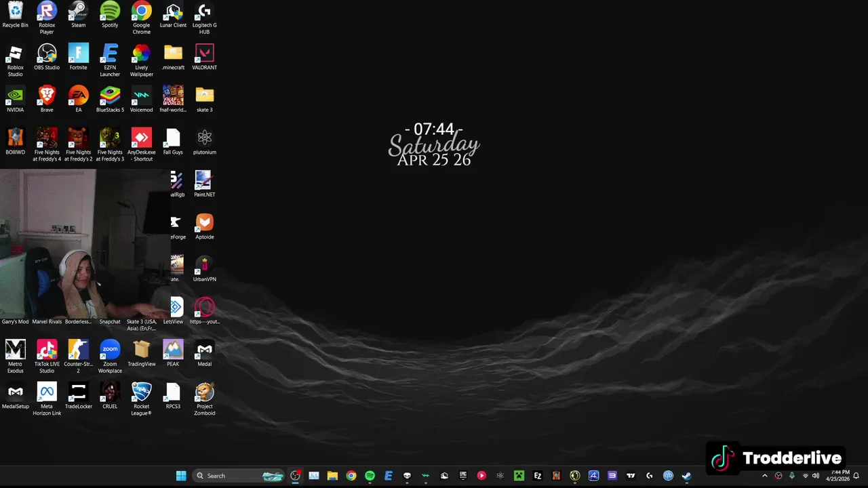Open the Windows Start menu
Image resolution: width=868 pixels, height=488 pixels.
181,476
